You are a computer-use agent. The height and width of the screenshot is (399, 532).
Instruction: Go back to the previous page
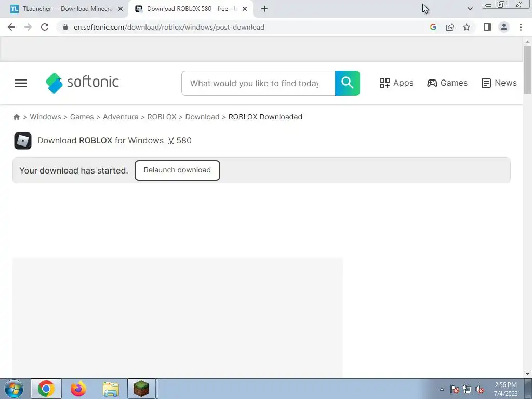tap(11, 27)
